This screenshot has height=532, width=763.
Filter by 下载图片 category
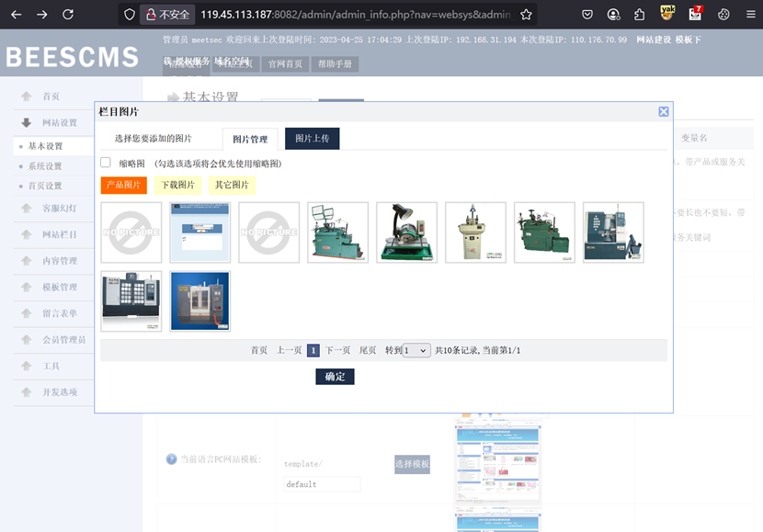point(179,185)
